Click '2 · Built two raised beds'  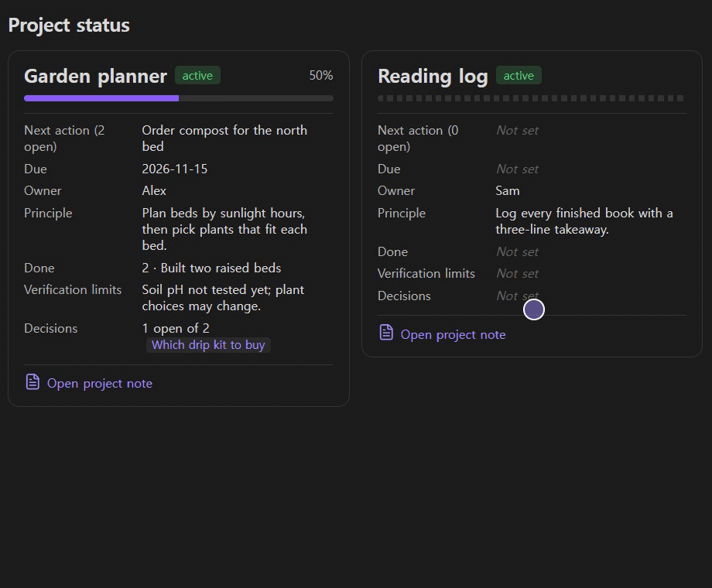(x=211, y=268)
